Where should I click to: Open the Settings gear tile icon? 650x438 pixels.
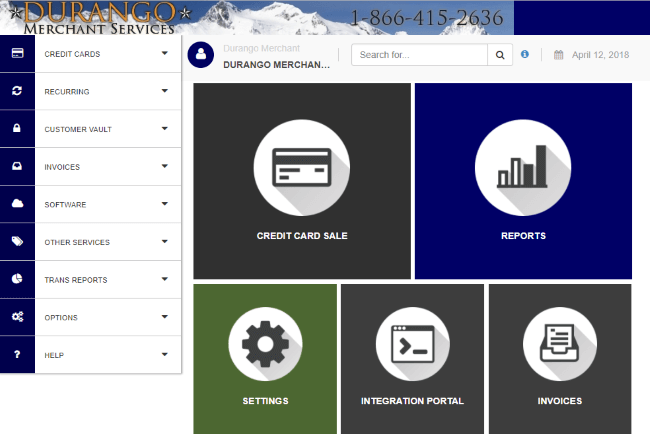click(x=265, y=344)
